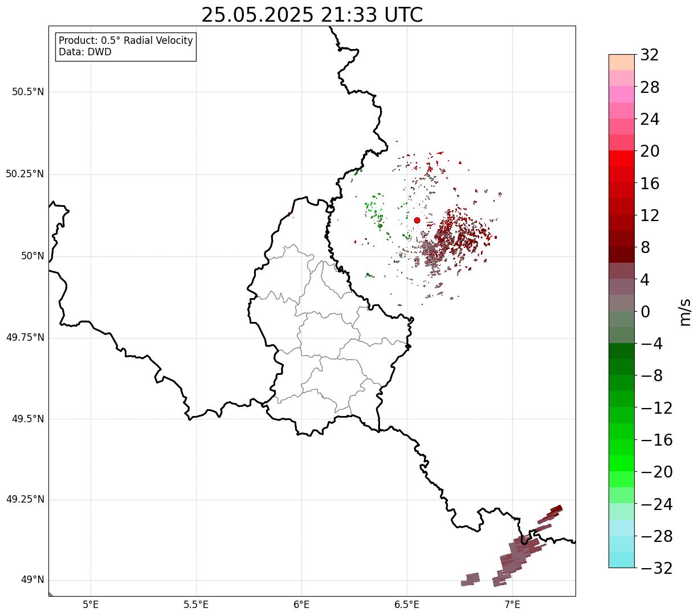
Task: Click the colorbar value −8
Action: (x=651, y=376)
